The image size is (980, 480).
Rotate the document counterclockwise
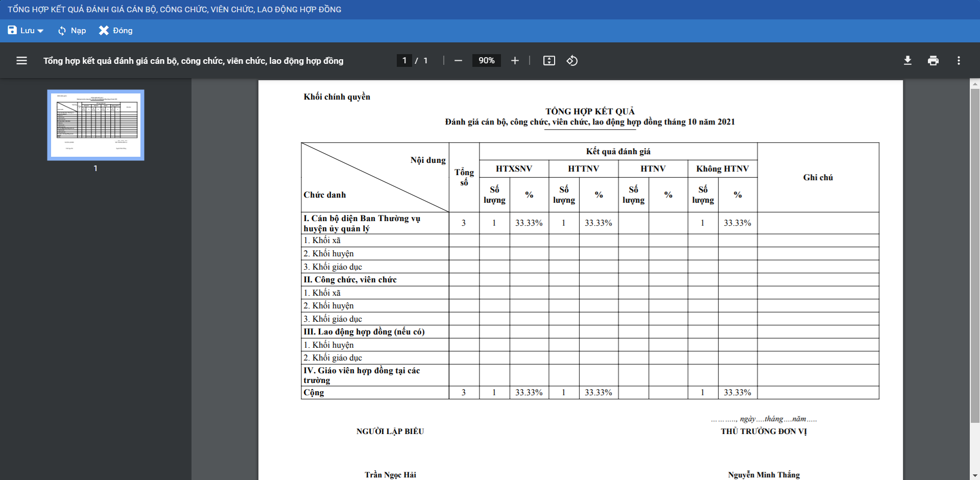tap(572, 61)
